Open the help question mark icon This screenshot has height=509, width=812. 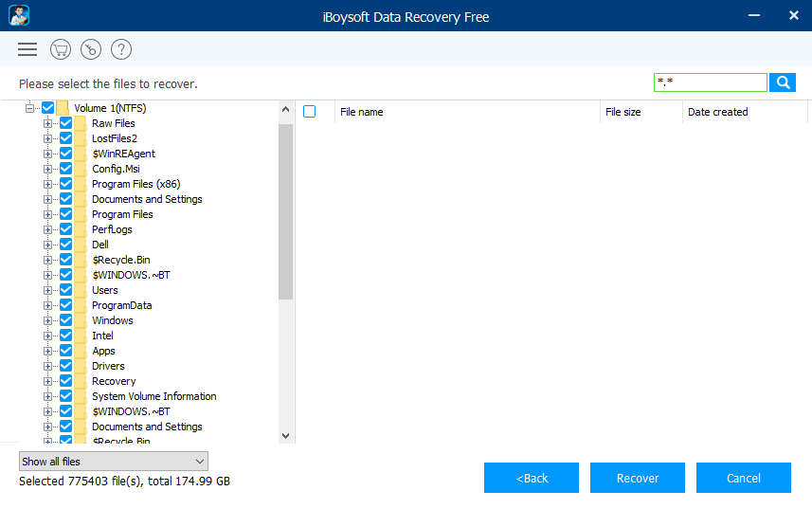point(121,49)
